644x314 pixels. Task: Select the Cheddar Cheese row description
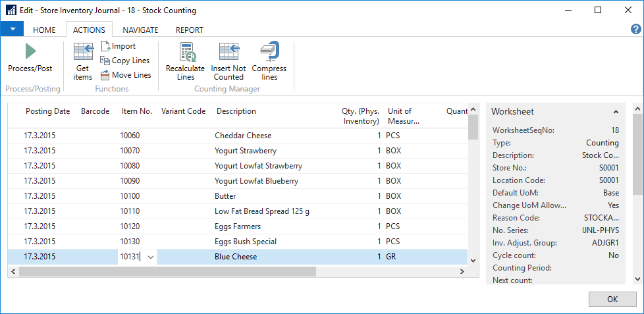(x=243, y=136)
